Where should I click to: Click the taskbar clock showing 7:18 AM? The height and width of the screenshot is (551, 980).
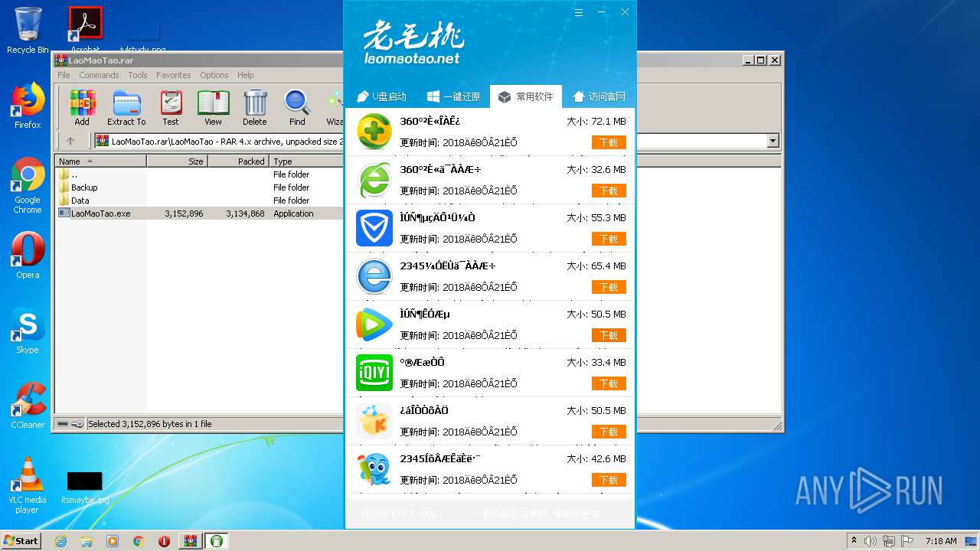click(x=941, y=541)
